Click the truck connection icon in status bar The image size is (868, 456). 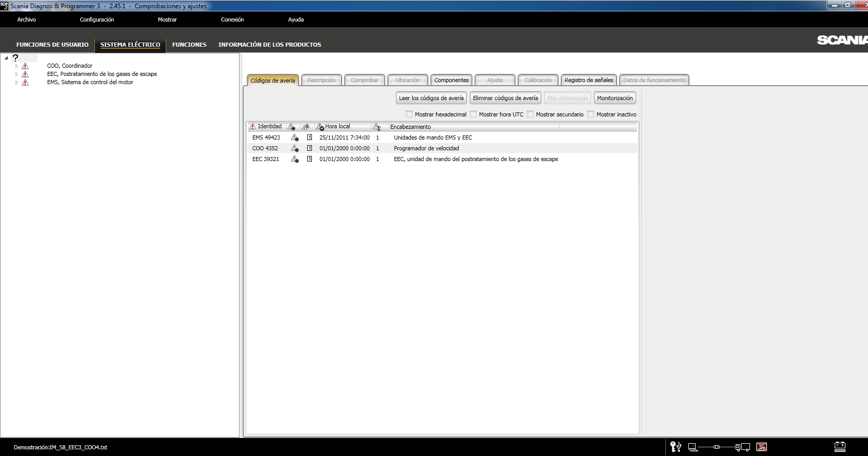click(743, 447)
